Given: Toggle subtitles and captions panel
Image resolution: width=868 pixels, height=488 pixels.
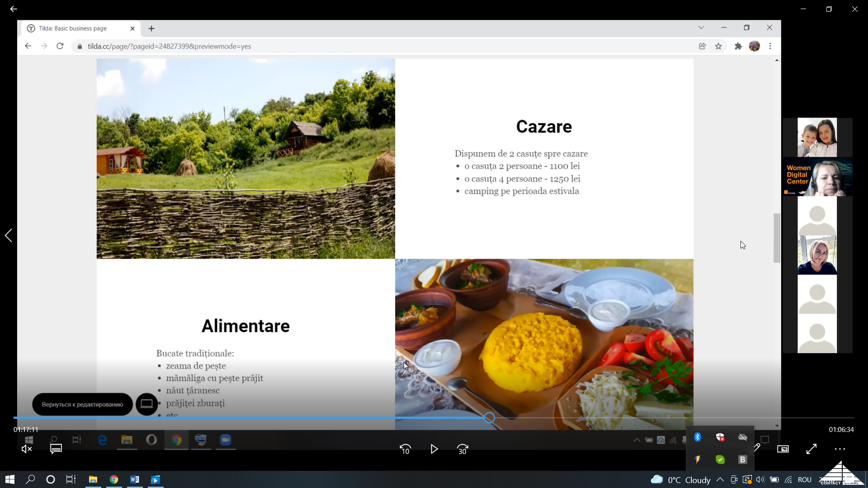Looking at the screenshot, I should [56, 449].
